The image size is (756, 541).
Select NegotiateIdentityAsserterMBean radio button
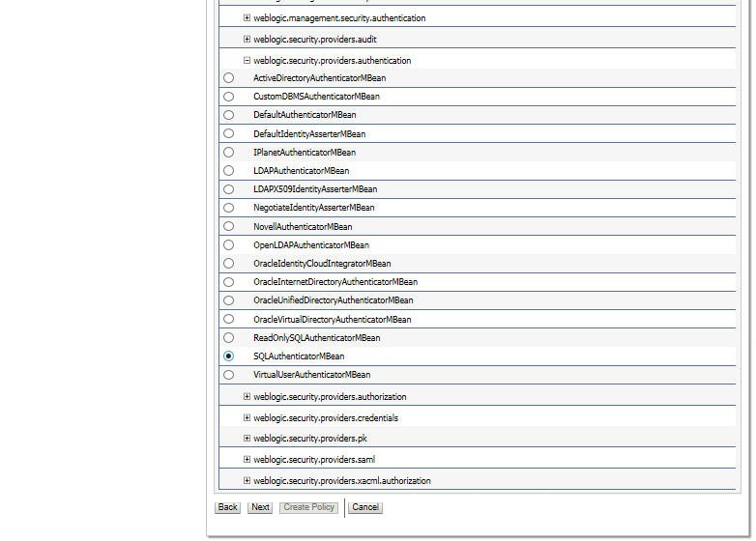pos(228,208)
